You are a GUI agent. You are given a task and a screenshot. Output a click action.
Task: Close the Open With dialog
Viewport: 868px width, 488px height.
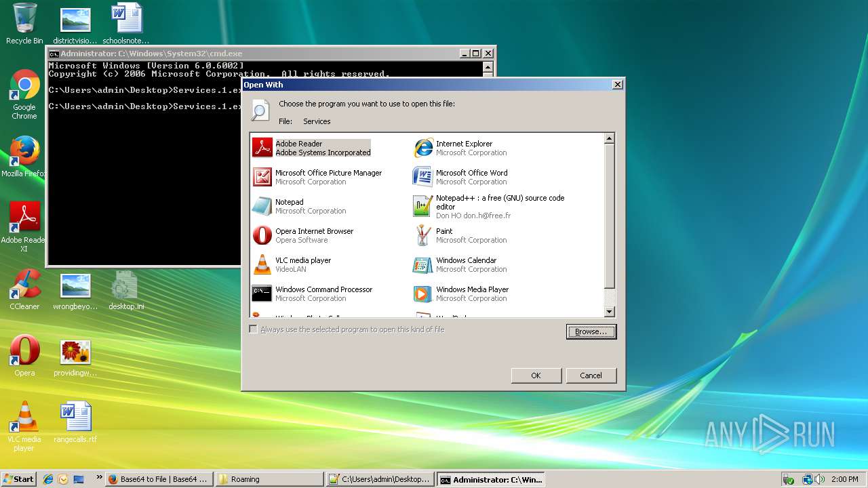617,85
